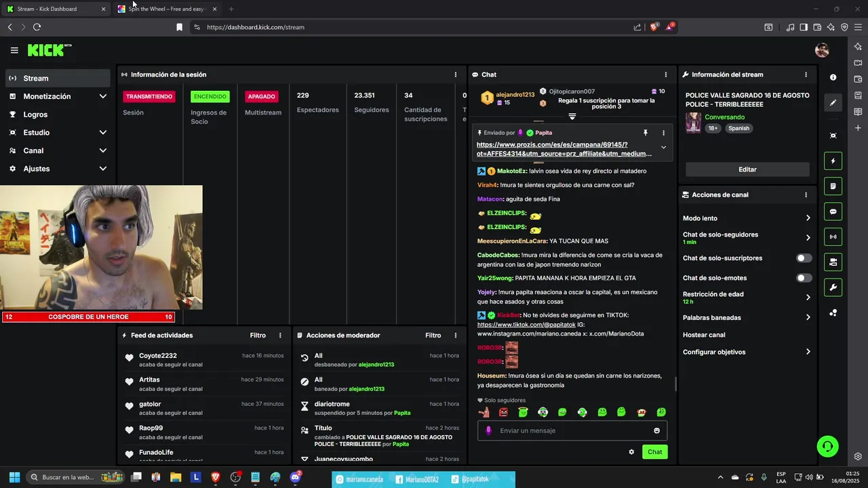Toggle Chat de solo-emotes switch

click(804, 278)
